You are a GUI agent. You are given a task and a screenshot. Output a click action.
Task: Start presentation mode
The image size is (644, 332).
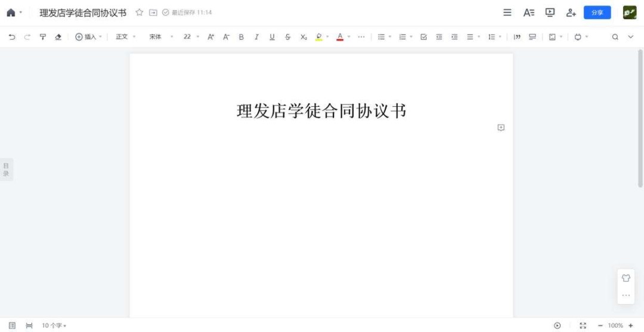[x=550, y=13]
